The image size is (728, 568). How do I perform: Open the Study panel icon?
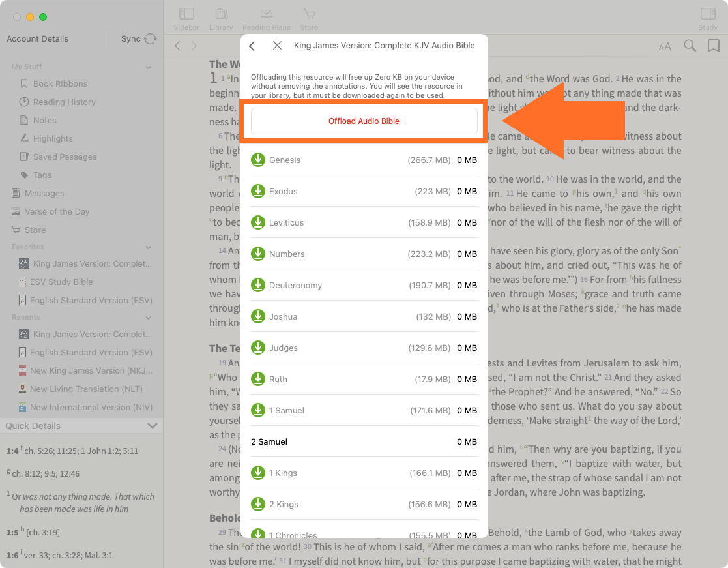click(x=708, y=14)
